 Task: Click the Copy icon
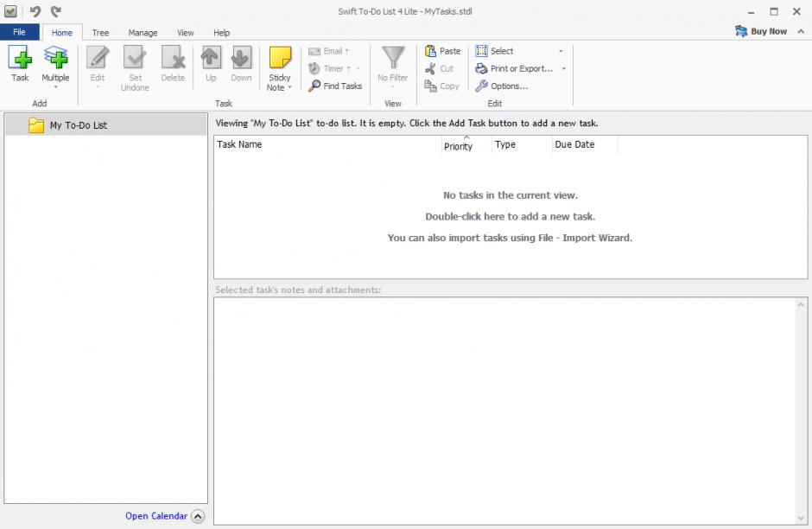point(430,86)
